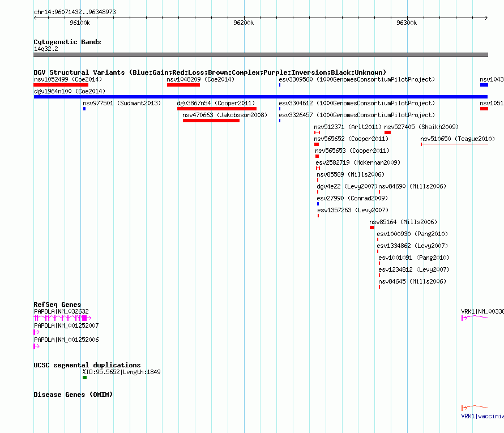Screen dimensions: 504x433
Task: Click the orange VRK1 OMIM gene glyph
Action: [x=475, y=408]
